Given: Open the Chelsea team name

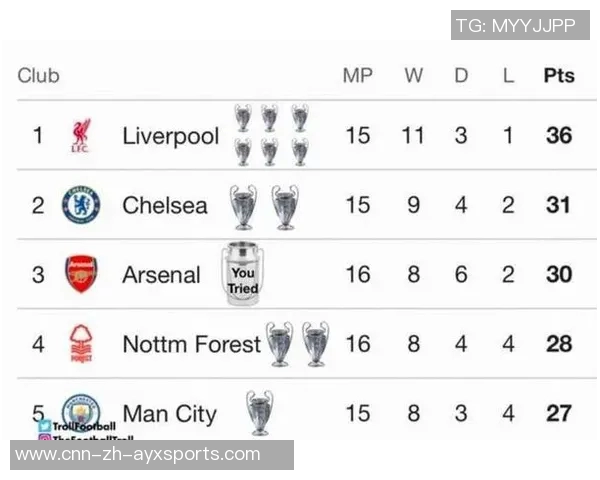Looking at the screenshot, I should (x=165, y=205).
